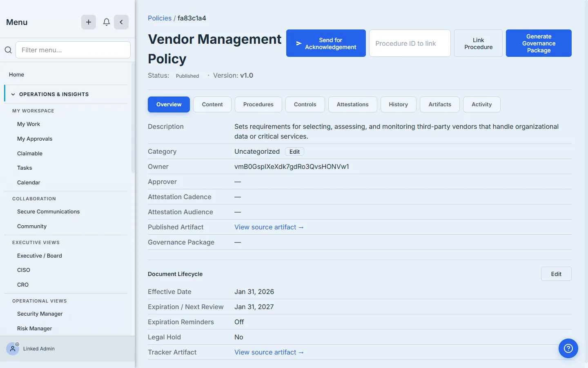Open the Artifacts tab
Viewport: 588px width, 368px height.
coord(440,104)
